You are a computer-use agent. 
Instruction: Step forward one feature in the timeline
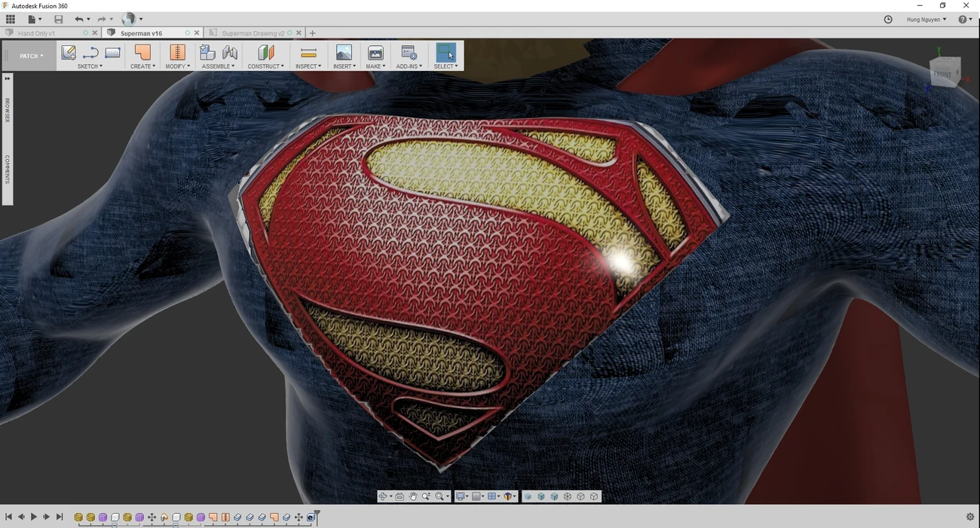(46, 517)
